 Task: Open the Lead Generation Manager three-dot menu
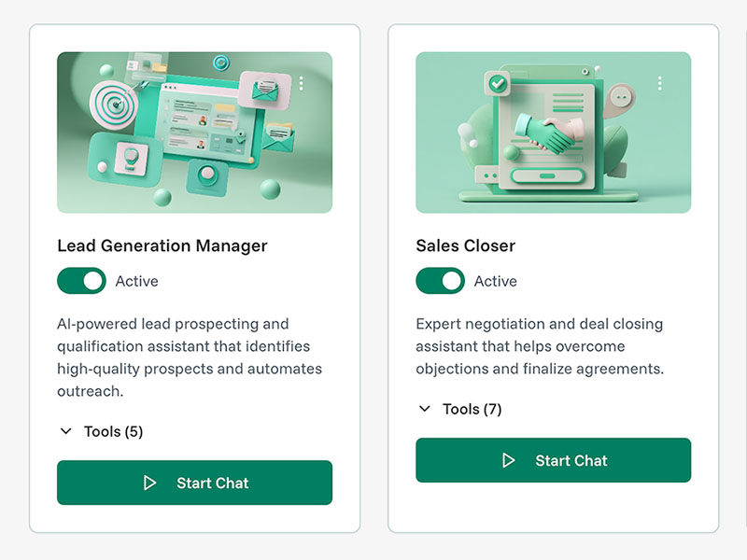pyautogui.click(x=302, y=84)
